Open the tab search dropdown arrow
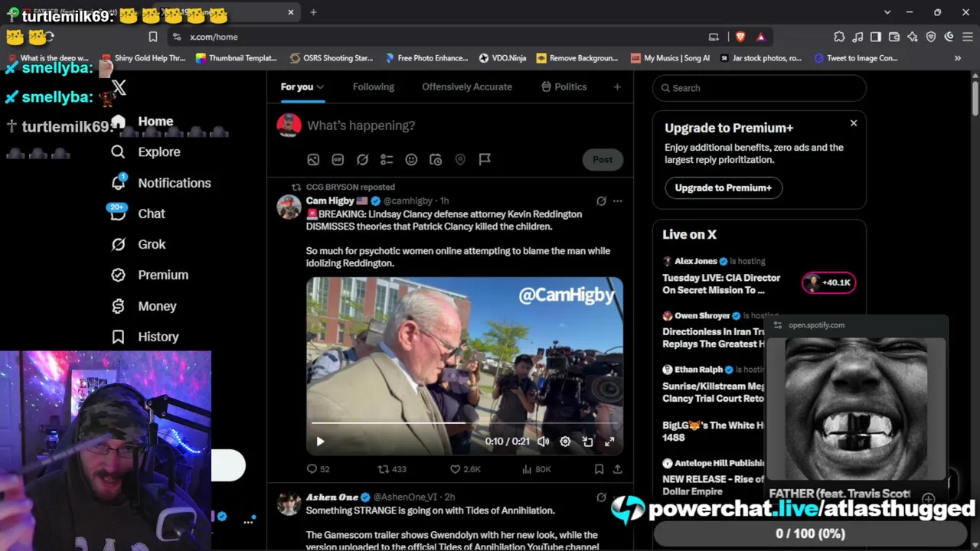 [887, 12]
